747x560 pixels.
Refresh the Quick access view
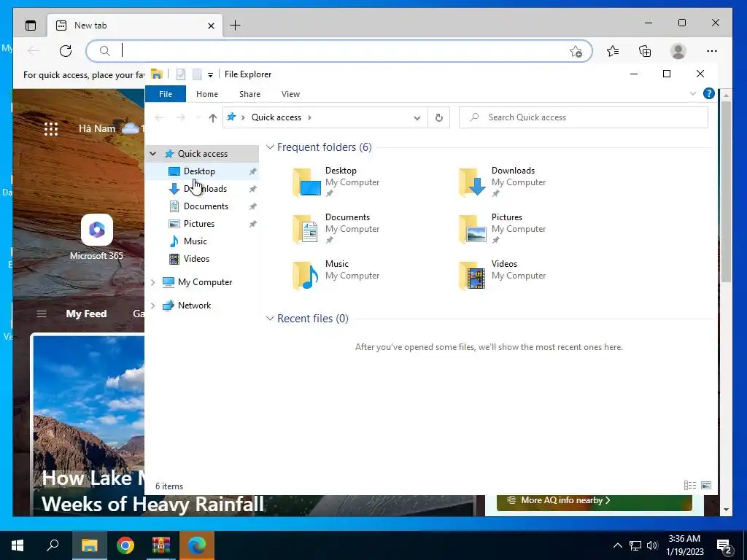[438, 117]
